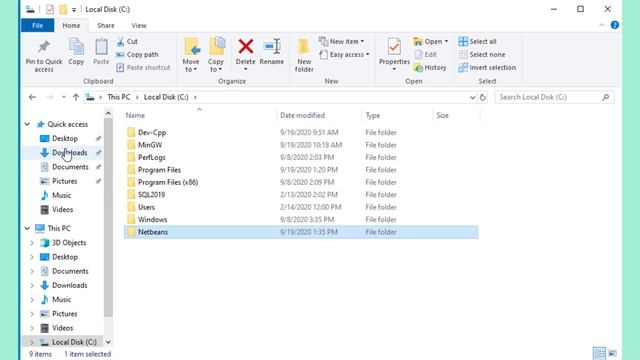The image size is (640, 360).
Task: Open Properties of selected folder
Action: pyautogui.click(x=394, y=55)
